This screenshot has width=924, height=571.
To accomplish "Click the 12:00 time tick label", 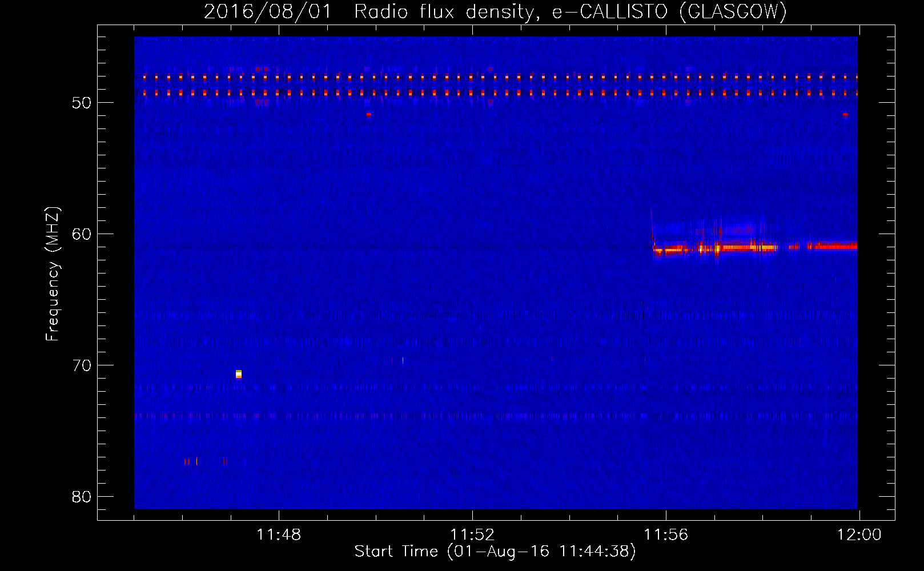I will pos(859,535).
